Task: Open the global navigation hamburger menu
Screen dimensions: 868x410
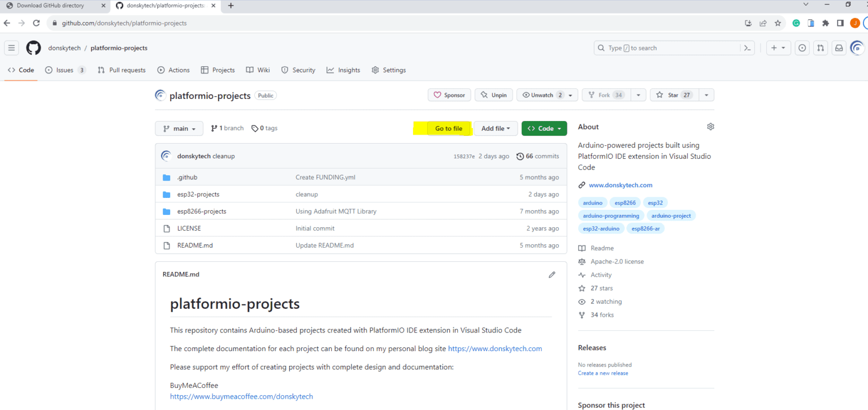Action: [x=11, y=48]
